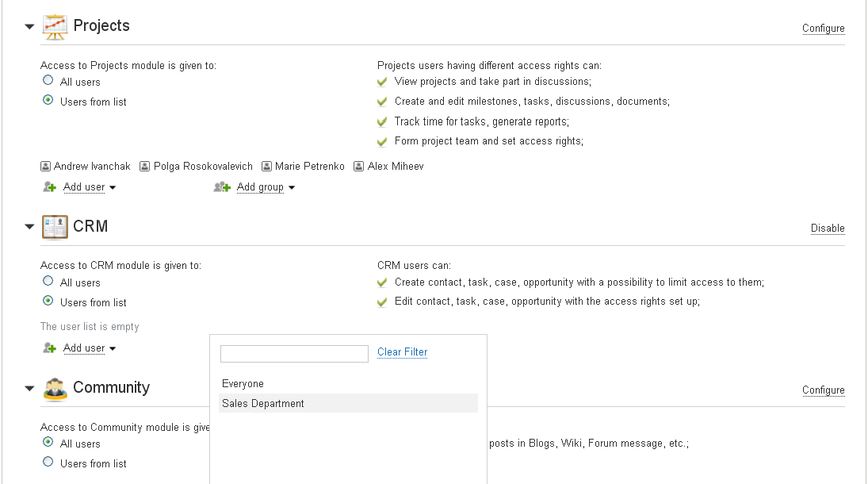Screen dimensions: 868x484
Task: Click Alex Miheev's user icon
Action: (359, 167)
